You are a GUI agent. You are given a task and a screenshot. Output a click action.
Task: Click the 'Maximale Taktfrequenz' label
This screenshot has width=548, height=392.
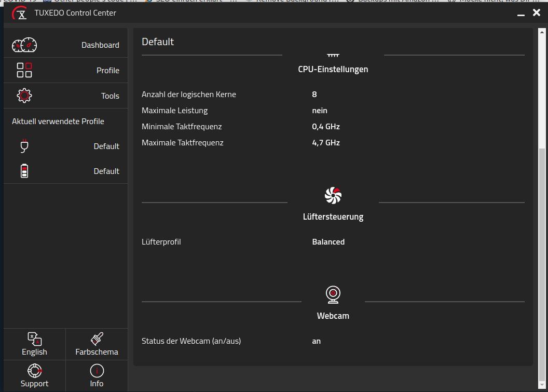[x=183, y=143]
